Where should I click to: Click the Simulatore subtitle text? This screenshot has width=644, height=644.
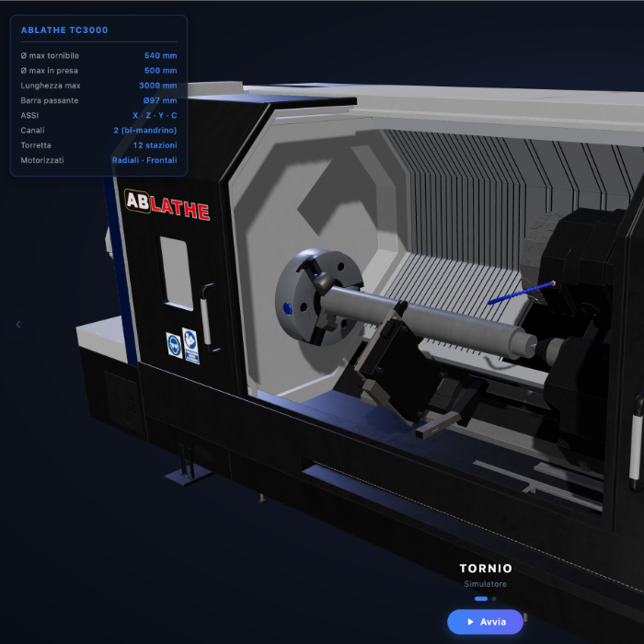tap(485, 584)
